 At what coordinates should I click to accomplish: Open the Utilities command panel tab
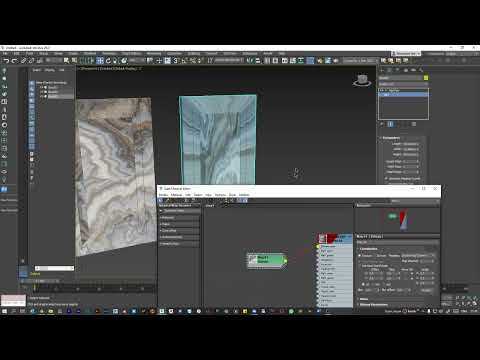click(x=421, y=70)
